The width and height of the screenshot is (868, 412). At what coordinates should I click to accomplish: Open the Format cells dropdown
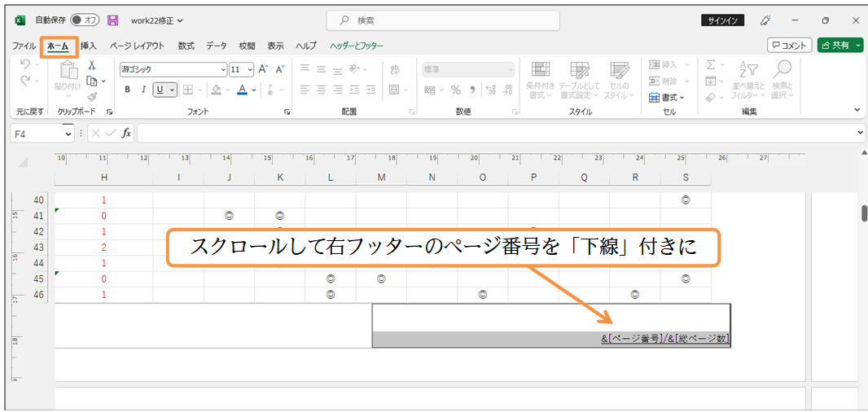pos(667,98)
